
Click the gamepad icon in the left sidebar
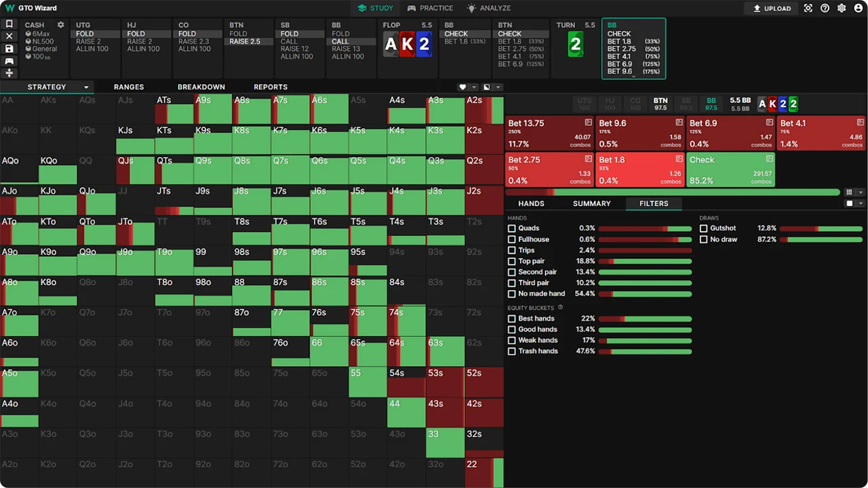coord(9,61)
